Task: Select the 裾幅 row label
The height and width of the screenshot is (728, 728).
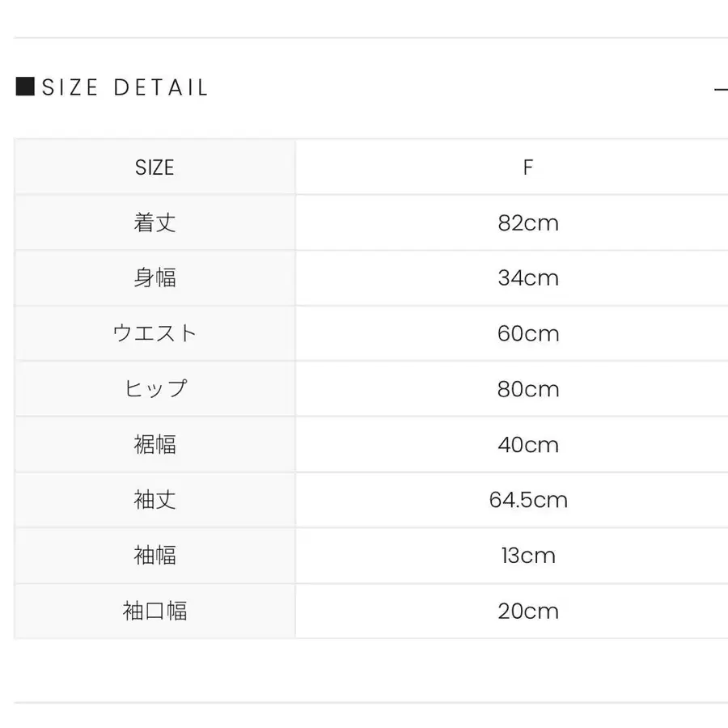Action: click(154, 444)
